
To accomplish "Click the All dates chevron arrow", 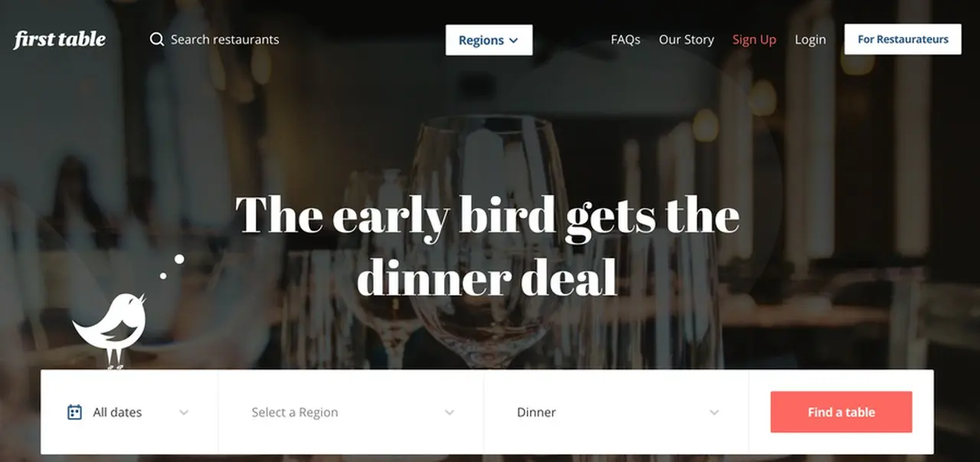I will coord(184,412).
